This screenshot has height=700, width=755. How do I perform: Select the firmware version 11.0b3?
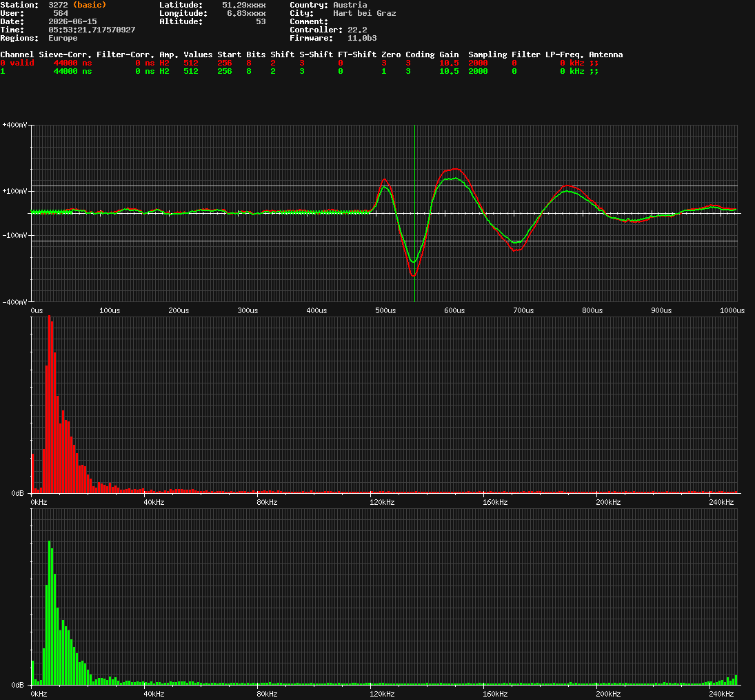[x=362, y=38]
